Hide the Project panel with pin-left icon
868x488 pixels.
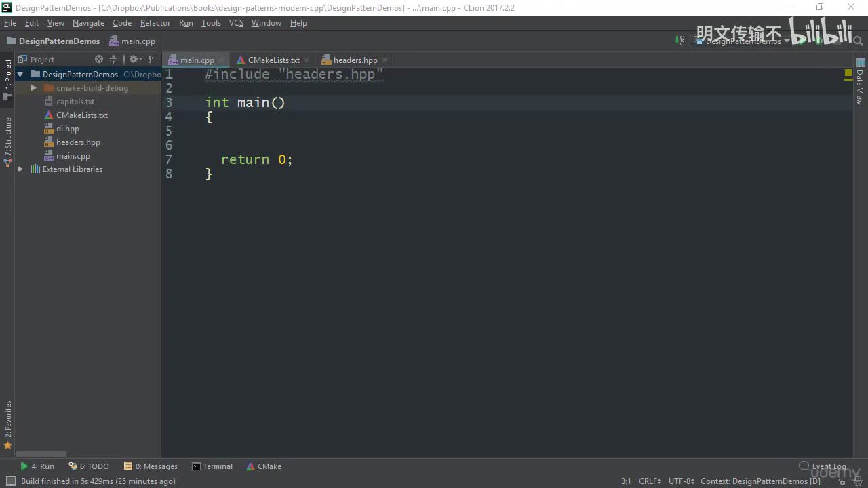pos(153,60)
